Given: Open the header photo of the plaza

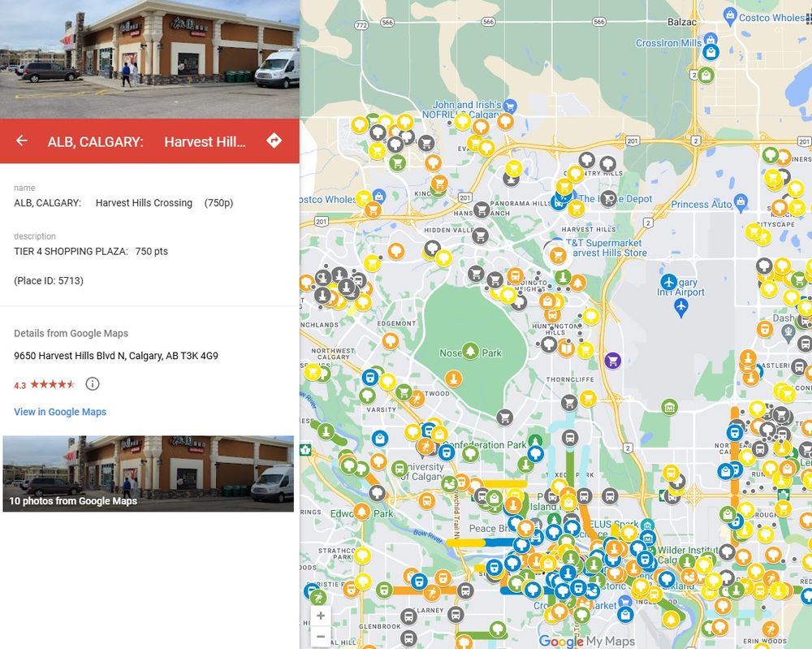Looking at the screenshot, I should 149,59.
